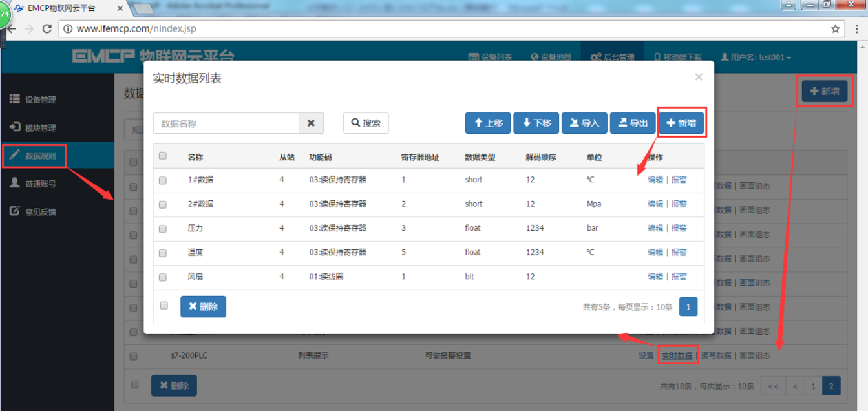Bookmark this page using the star icon
This screenshot has width=868, height=411.
coord(836,28)
